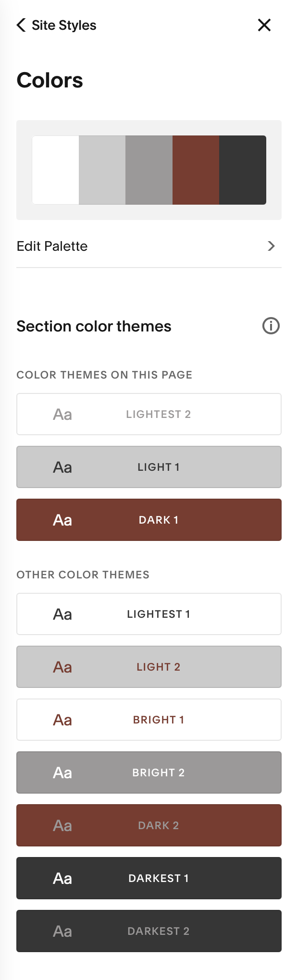The width and height of the screenshot is (297, 980).
Task: Select the white palette swatch
Action: click(55, 170)
